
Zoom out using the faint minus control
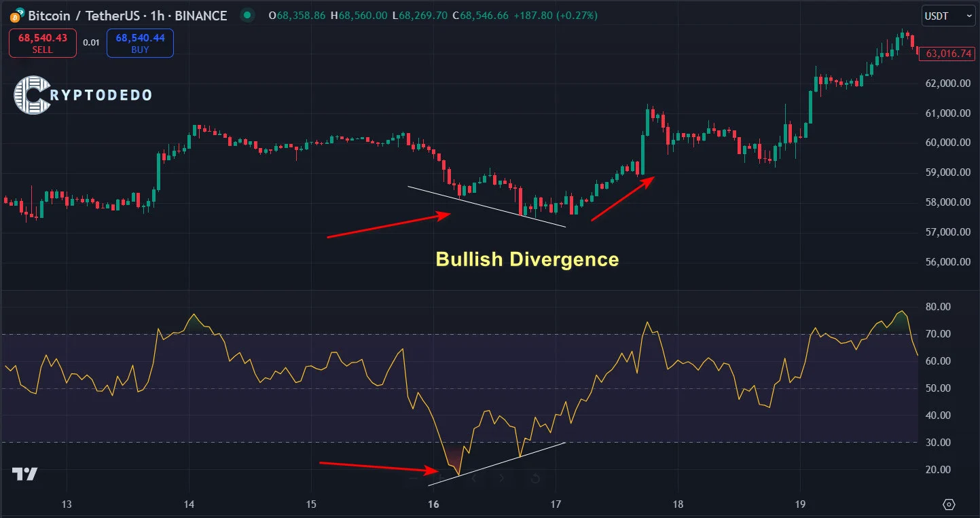(414, 479)
